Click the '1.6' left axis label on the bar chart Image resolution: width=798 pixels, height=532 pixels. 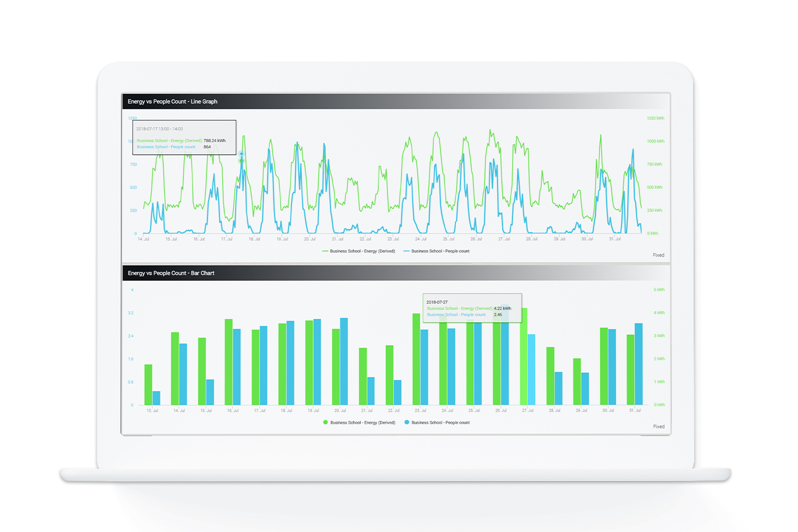(x=131, y=359)
